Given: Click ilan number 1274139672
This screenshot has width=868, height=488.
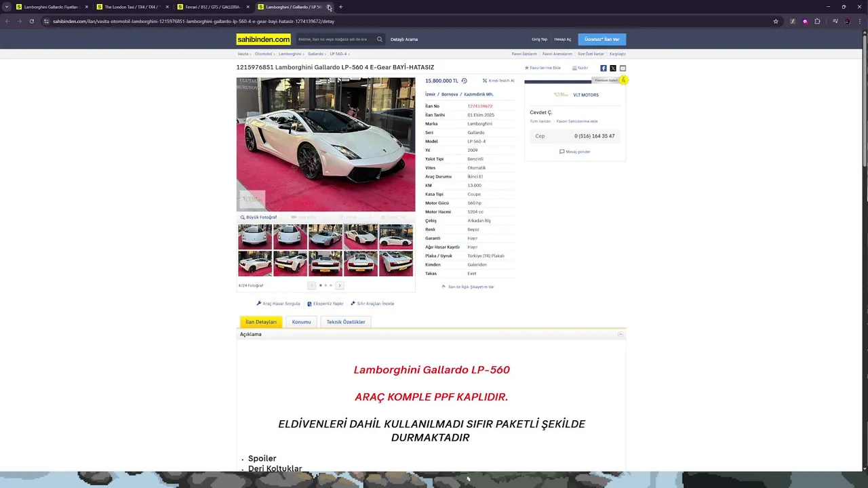Looking at the screenshot, I should pos(479,106).
